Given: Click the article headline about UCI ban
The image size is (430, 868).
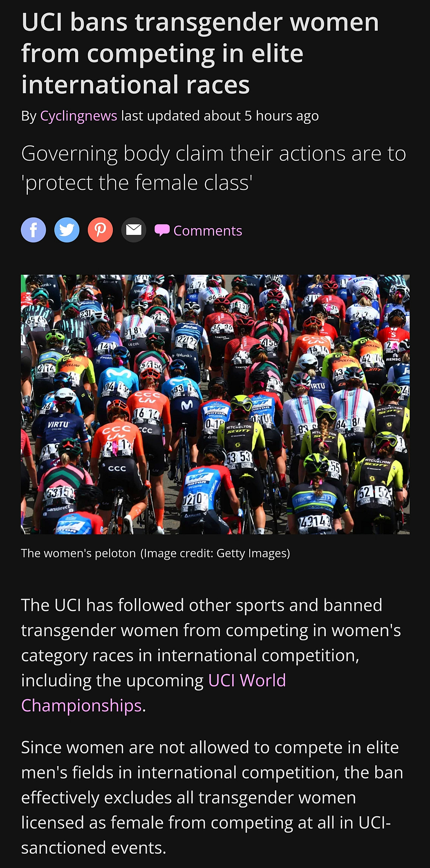Looking at the screenshot, I should click(x=200, y=53).
